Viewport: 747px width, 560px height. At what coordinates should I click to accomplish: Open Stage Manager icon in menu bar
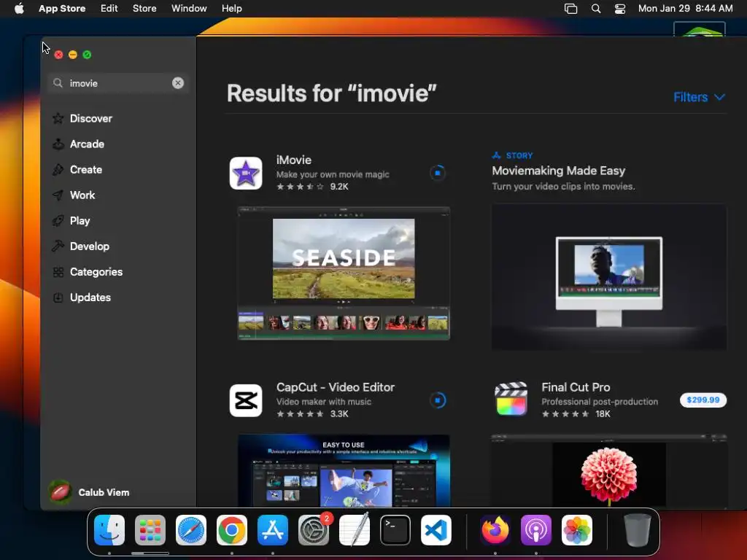[570, 9]
